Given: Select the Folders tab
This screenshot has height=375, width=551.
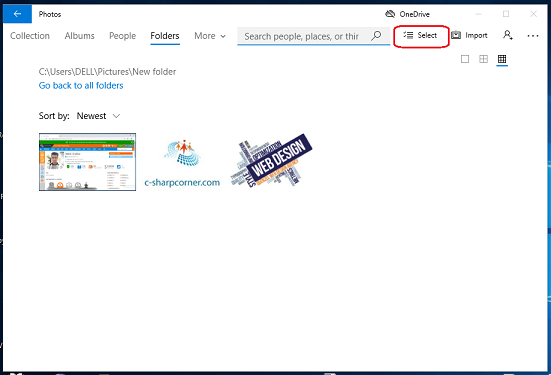Looking at the screenshot, I should (165, 36).
